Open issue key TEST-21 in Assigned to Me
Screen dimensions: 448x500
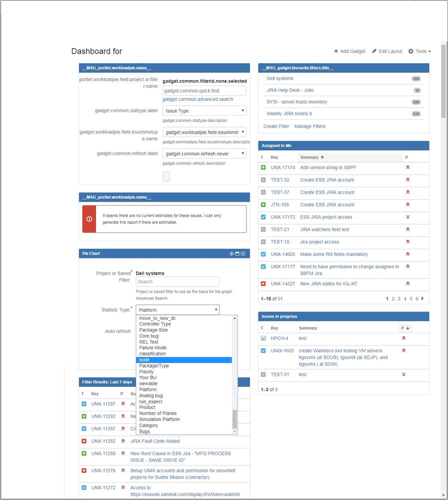point(280,229)
